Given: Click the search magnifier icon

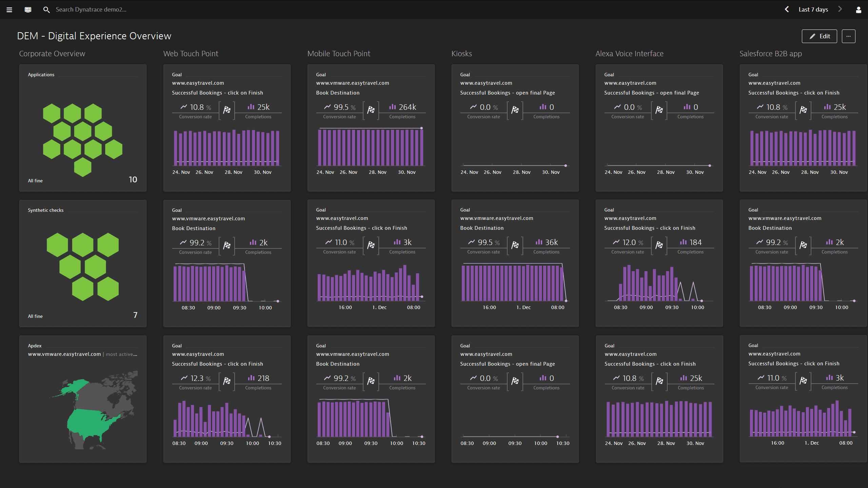Looking at the screenshot, I should (46, 9).
